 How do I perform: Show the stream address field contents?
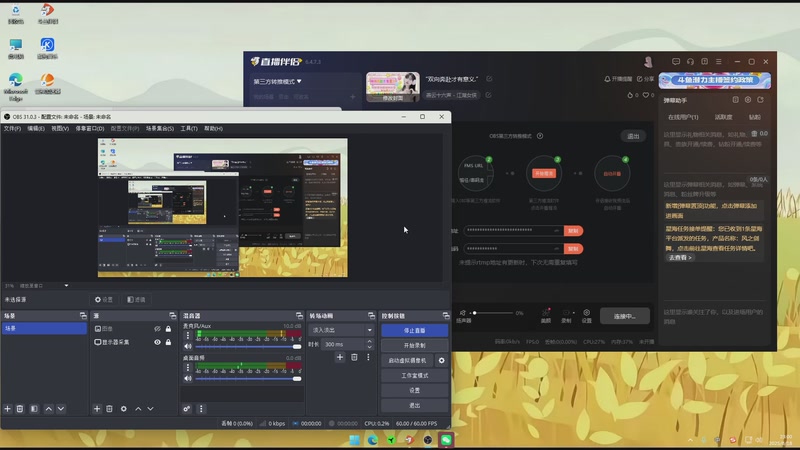pos(557,231)
